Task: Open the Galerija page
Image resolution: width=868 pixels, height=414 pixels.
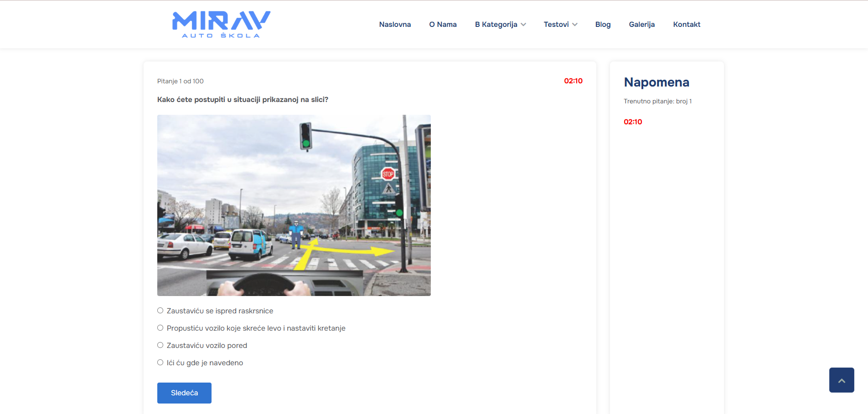Action: [x=641, y=25]
